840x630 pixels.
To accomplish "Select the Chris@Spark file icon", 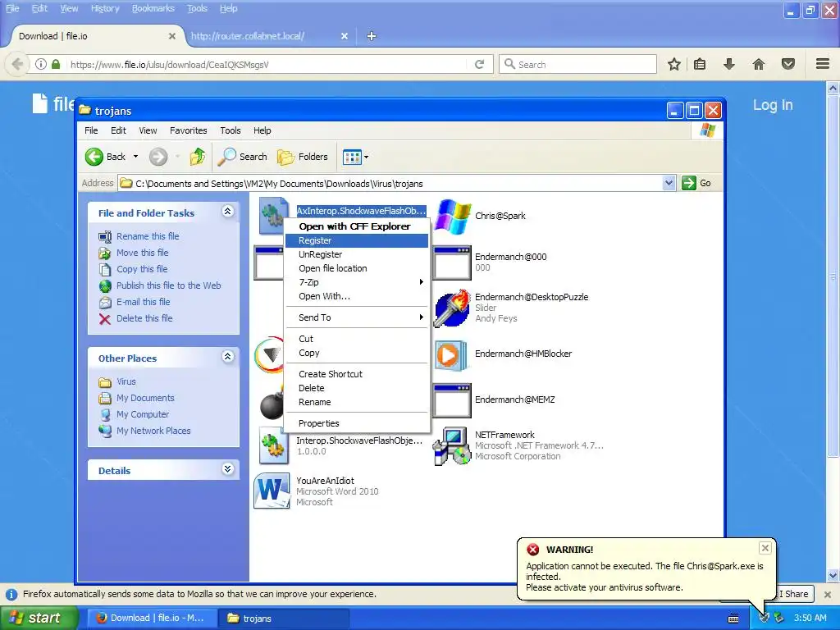I will 453,217.
